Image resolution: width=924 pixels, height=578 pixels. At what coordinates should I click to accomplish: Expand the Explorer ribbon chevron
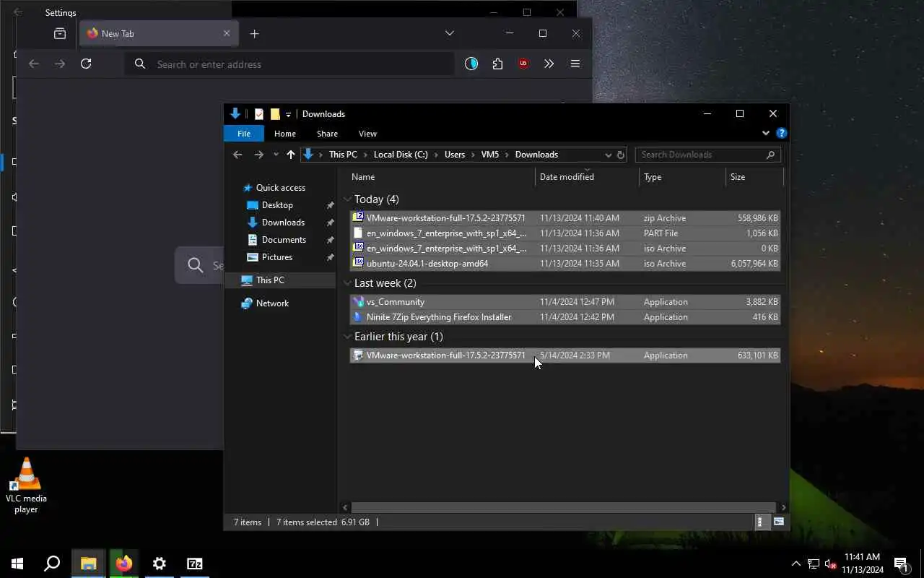pos(766,133)
